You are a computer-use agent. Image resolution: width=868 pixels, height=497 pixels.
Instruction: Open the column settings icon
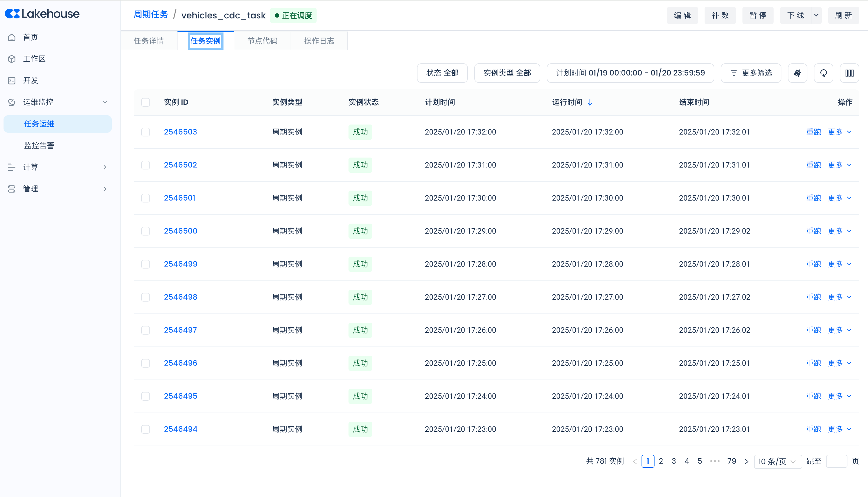pyautogui.click(x=849, y=73)
